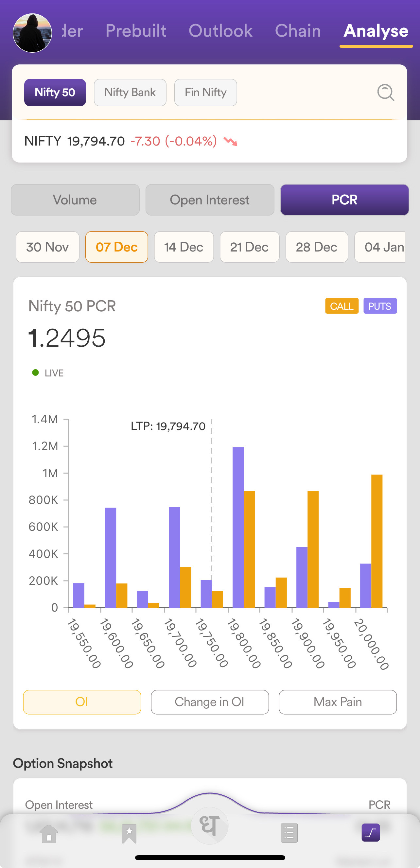This screenshot has width=420, height=868.
Task: Choose the 21 Dec expiry
Action: [x=250, y=247]
